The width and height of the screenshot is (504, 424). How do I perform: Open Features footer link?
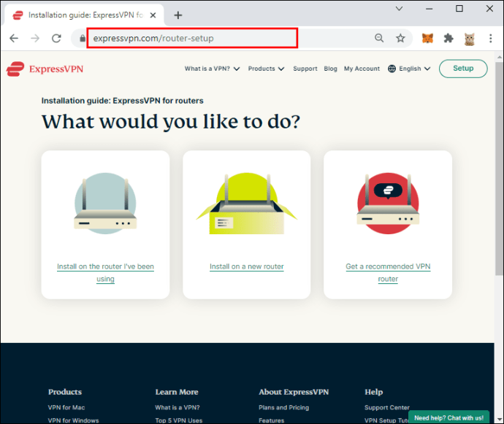(271, 420)
